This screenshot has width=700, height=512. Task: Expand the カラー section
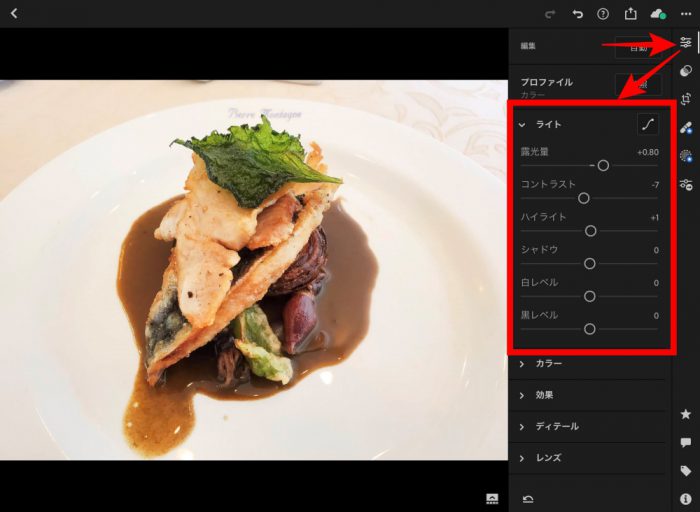tap(587, 363)
